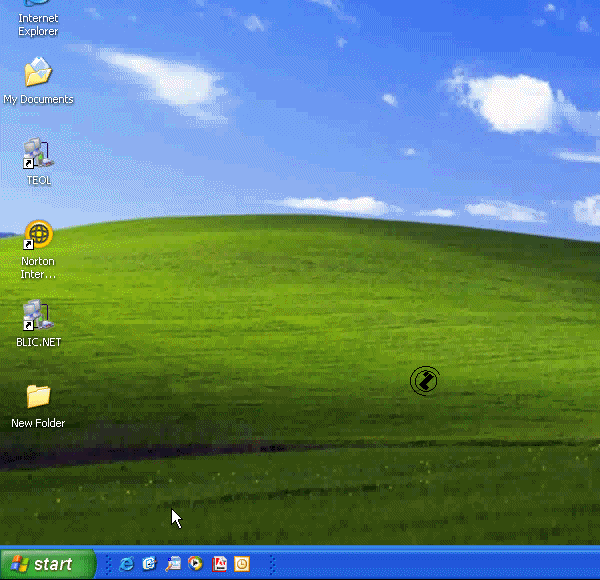Click the Quick Launch toolbar's left grip handle
Screen dimensions: 600x580
tap(108, 564)
